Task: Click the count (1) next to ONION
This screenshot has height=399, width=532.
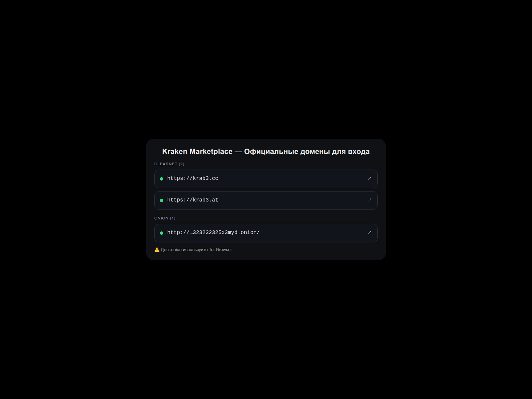Action: (x=173, y=218)
